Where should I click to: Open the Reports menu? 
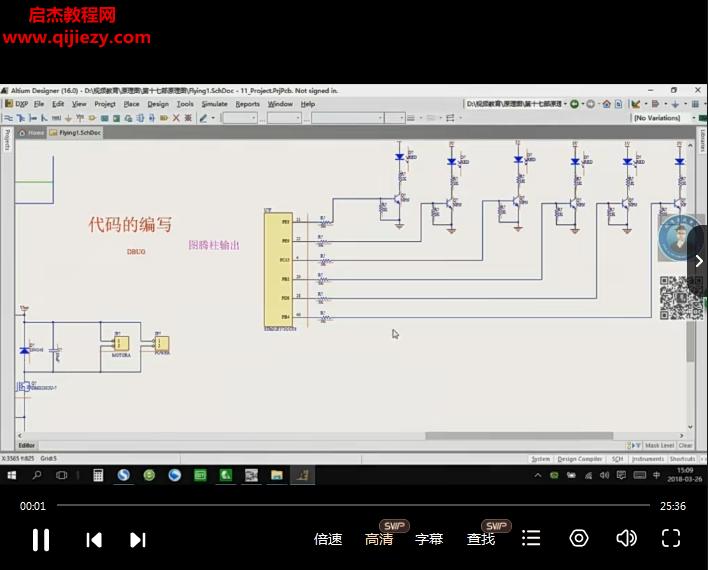click(247, 104)
